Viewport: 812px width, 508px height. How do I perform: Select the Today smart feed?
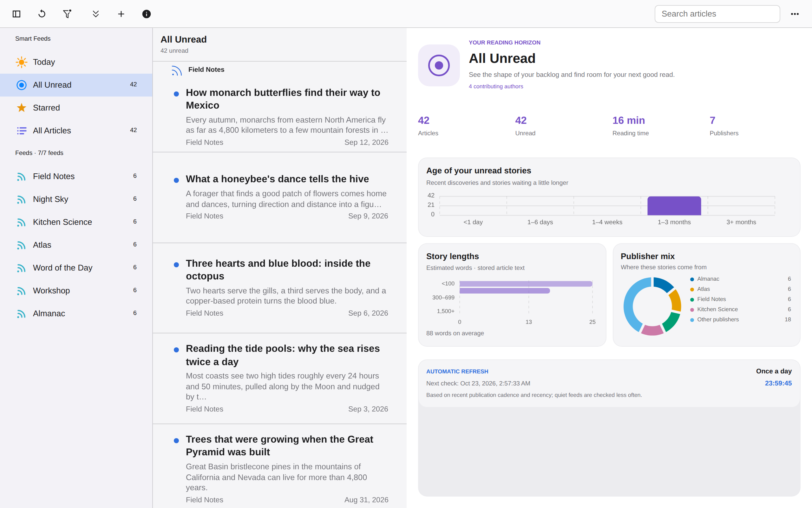76,62
